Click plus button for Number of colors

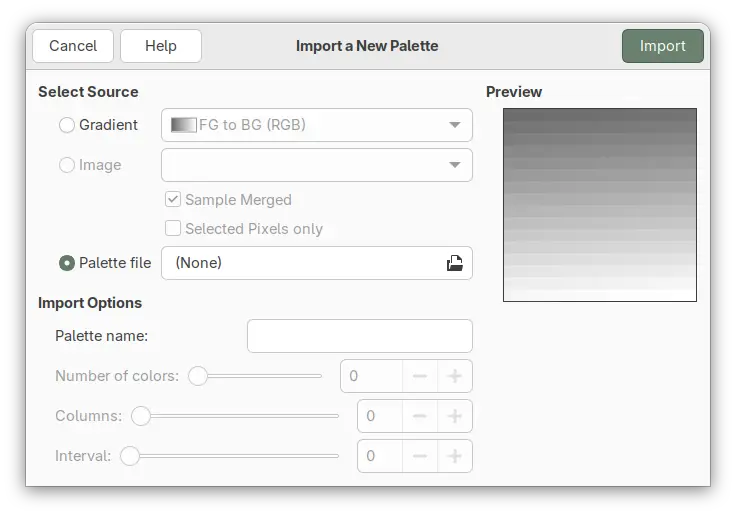(455, 376)
